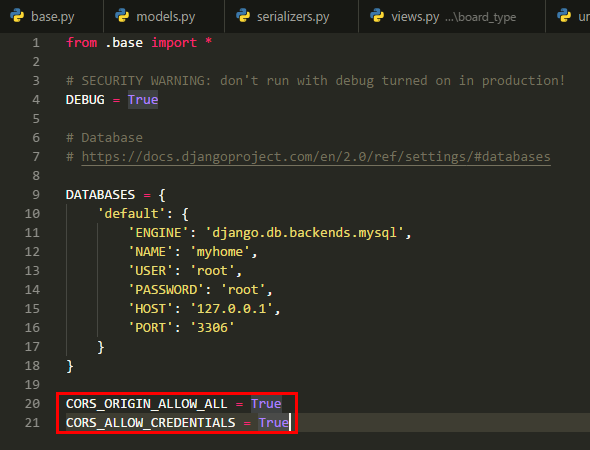This screenshot has width=590, height=450.
Task: Click the '.base' module name
Action: (124, 43)
